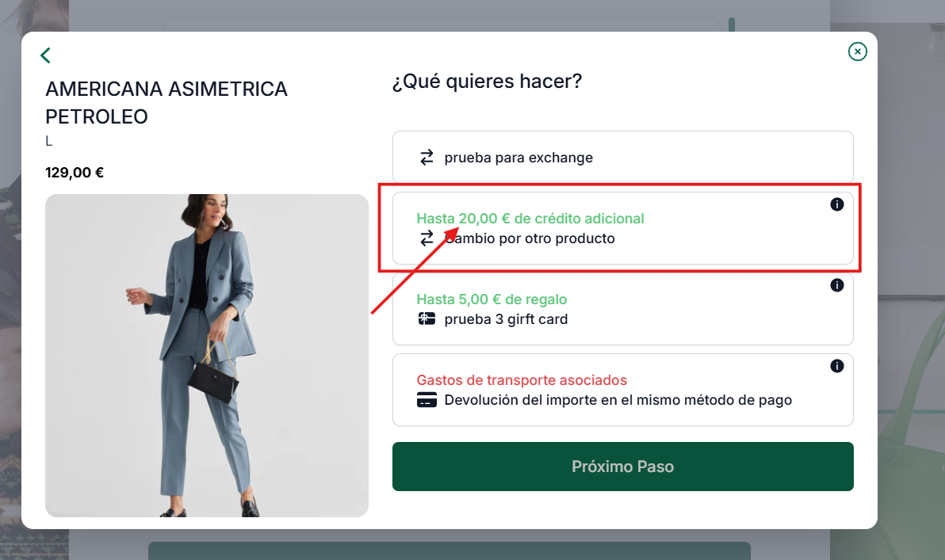Click the green Hasta 5,00 € de regalo text
The width and height of the screenshot is (945, 560).
pyautogui.click(x=492, y=299)
